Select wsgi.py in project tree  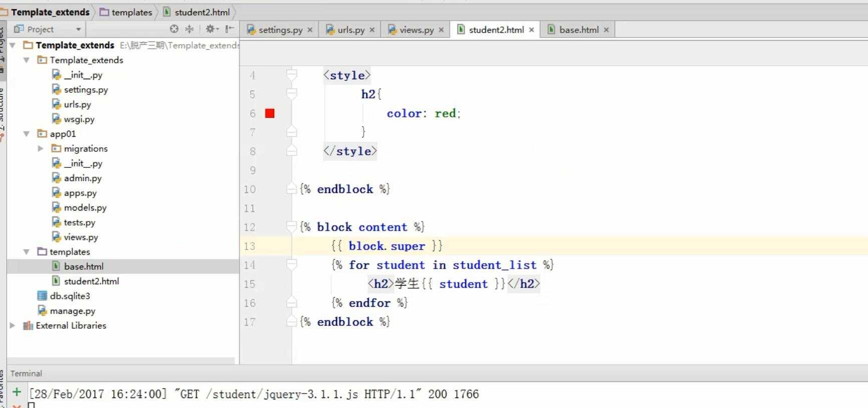pos(79,119)
